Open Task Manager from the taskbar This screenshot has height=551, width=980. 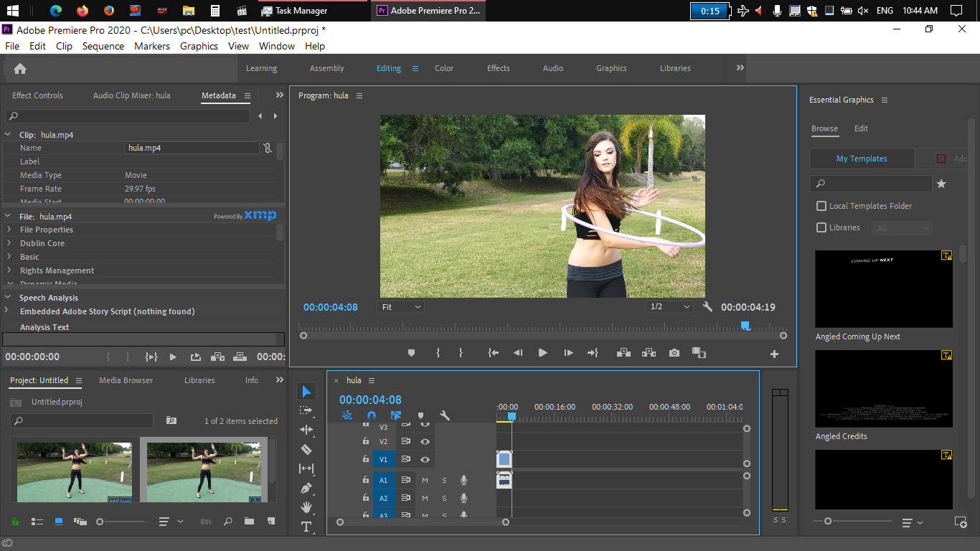(294, 11)
